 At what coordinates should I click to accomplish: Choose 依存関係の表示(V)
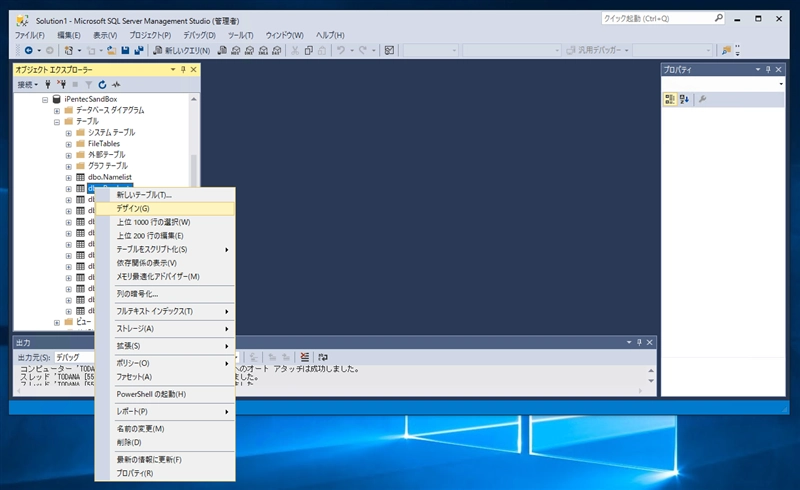tap(165, 263)
